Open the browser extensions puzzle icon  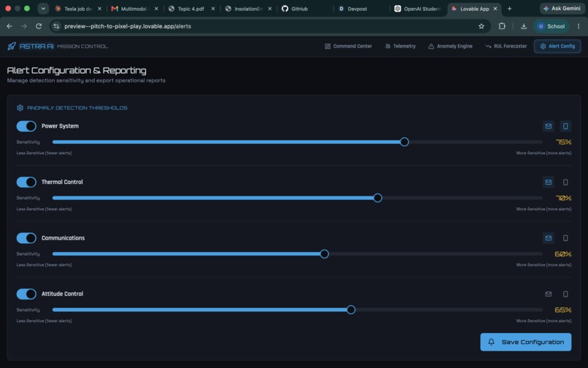(x=502, y=26)
